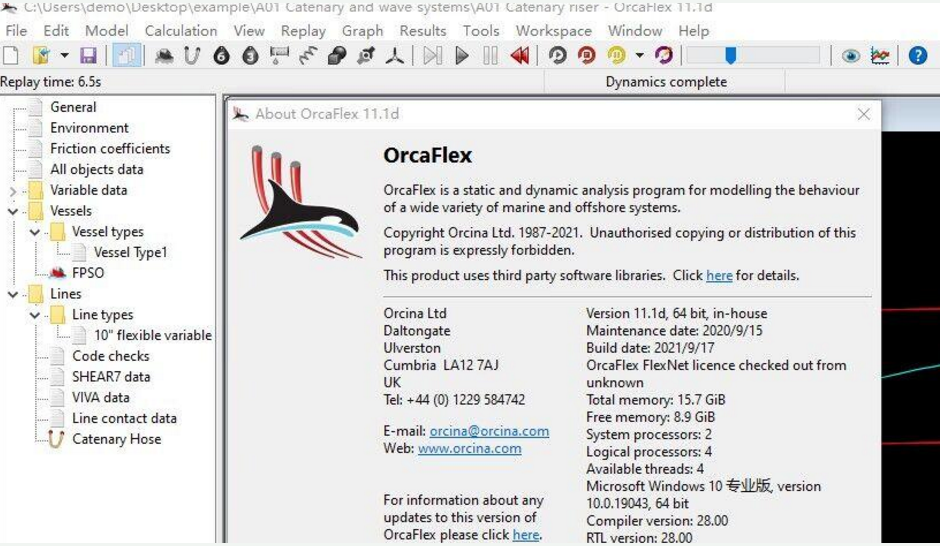Select SHEAR7 data item
The height and width of the screenshot is (546, 940).
coord(111,376)
